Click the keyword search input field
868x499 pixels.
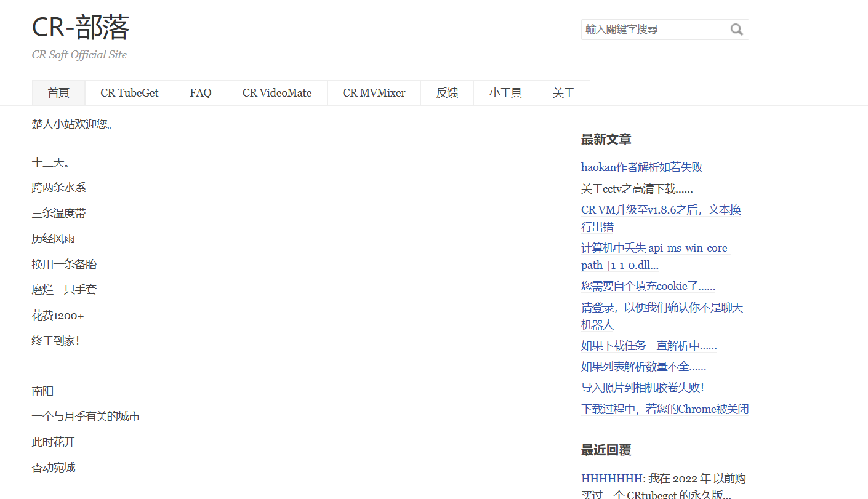(x=654, y=30)
